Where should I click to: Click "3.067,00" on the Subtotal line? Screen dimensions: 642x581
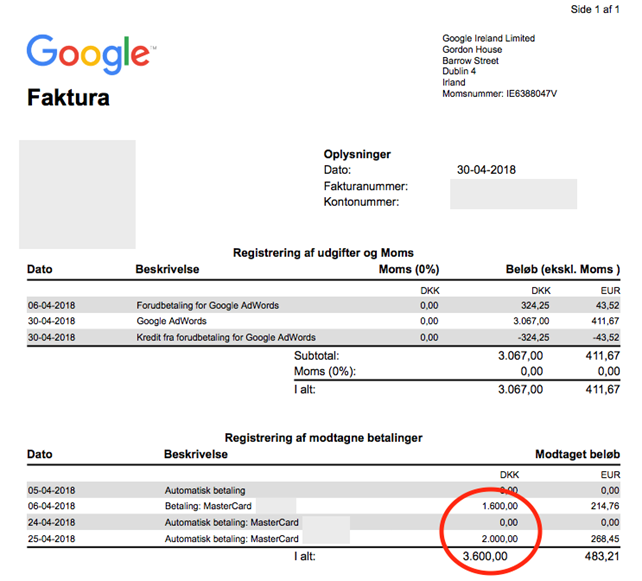coord(520,356)
